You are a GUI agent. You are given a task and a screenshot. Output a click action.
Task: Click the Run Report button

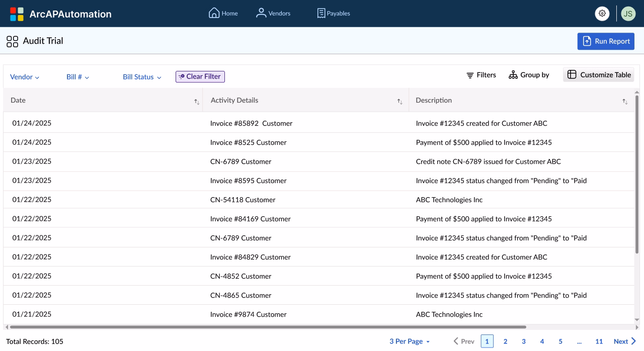coord(606,41)
